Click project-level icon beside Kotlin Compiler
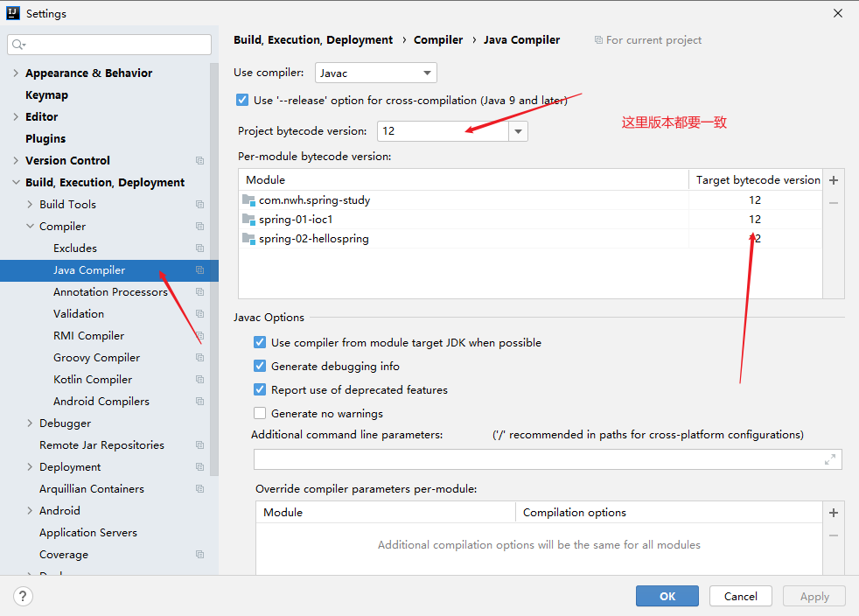The width and height of the screenshot is (859, 616). [200, 380]
